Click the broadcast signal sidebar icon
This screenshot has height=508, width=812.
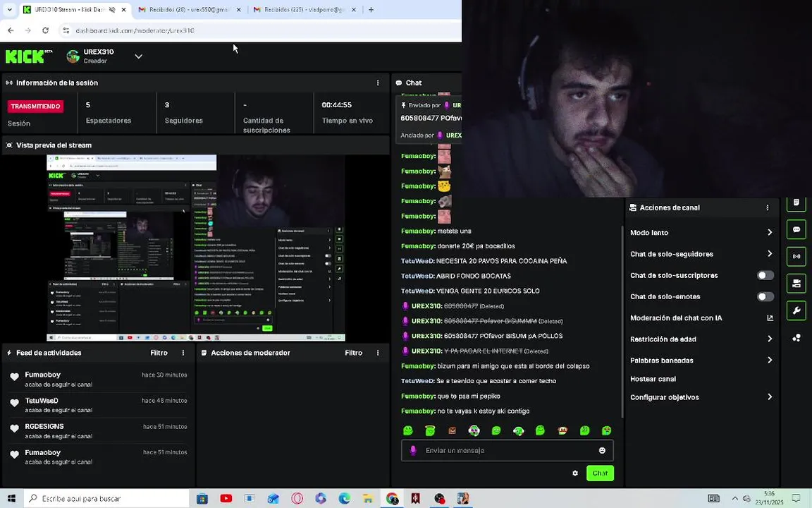[x=796, y=256]
